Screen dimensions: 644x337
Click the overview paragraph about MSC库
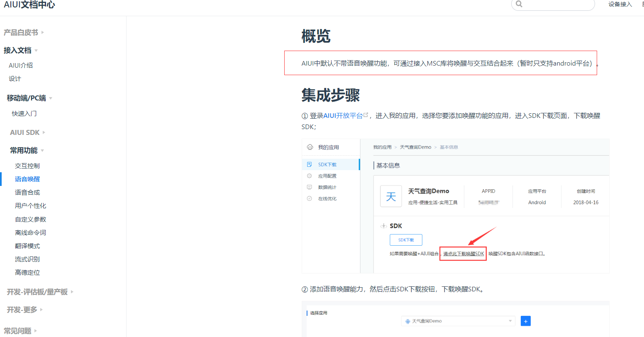(x=450, y=63)
